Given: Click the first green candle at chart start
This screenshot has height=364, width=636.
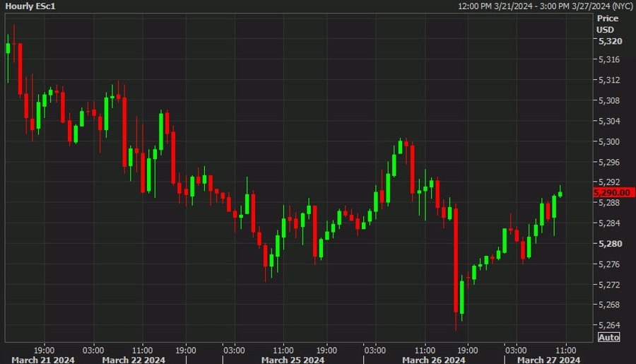Looking at the screenshot, I should pyautogui.click(x=8, y=49).
